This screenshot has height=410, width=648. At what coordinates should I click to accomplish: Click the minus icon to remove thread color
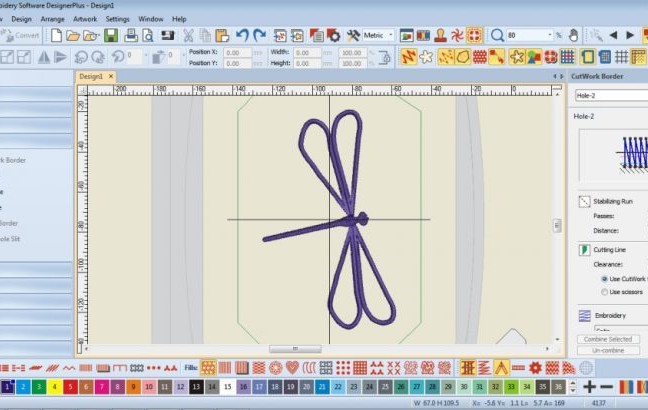coord(606,387)
